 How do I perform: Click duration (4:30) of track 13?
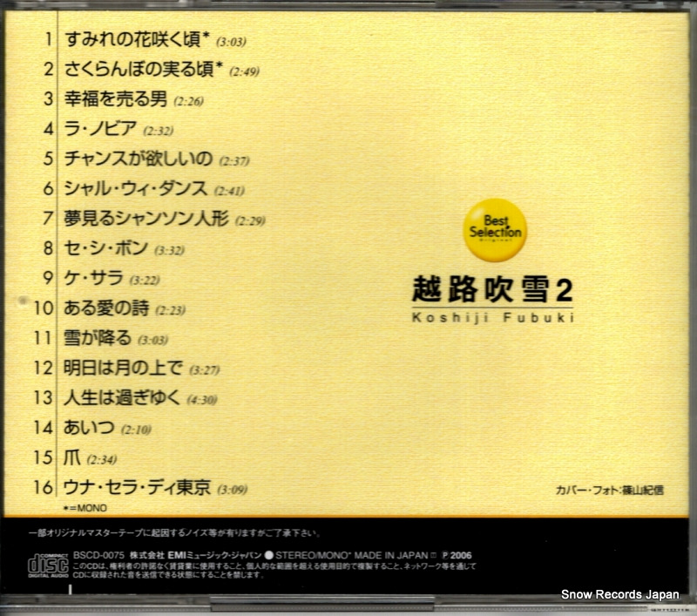coord(202,400)
